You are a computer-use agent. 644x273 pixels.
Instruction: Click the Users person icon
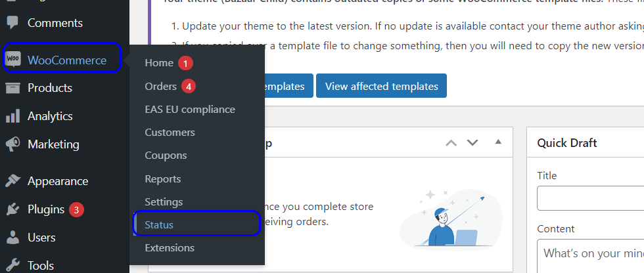12,238
